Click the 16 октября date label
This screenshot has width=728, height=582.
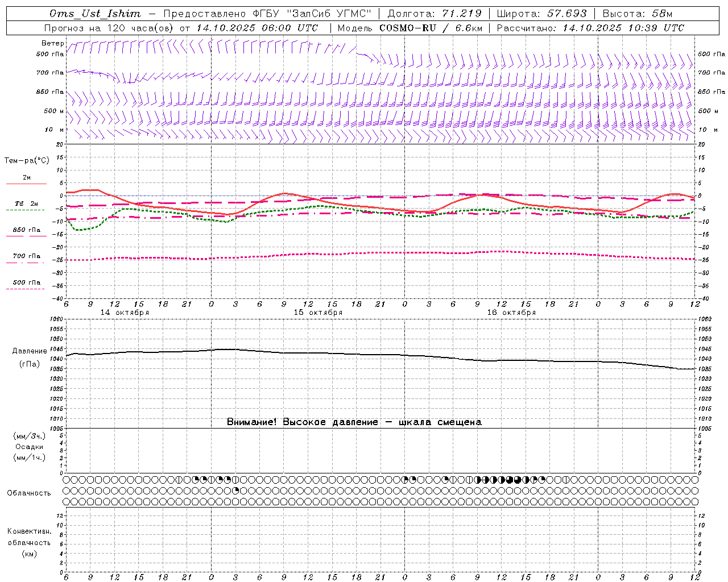click(511, 313)
